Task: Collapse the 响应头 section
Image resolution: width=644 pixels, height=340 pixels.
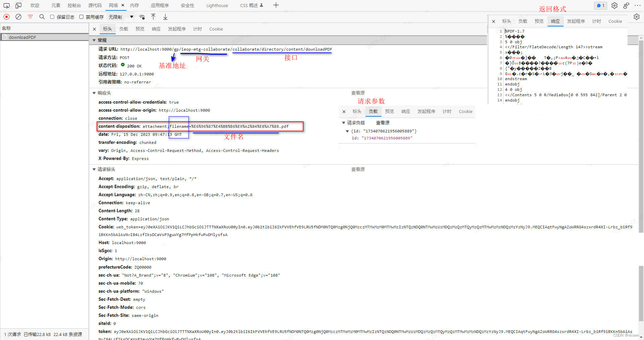Action: 94,93
